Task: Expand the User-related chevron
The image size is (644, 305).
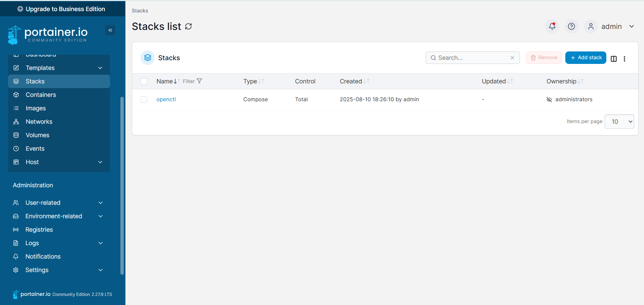Action: tap(101, 203)
